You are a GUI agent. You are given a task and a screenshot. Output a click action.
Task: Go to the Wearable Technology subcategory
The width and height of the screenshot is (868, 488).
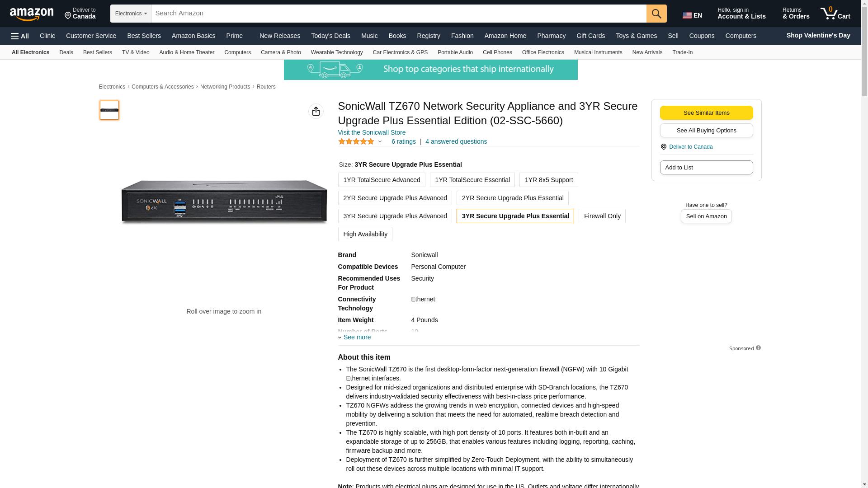click(336, 52)
